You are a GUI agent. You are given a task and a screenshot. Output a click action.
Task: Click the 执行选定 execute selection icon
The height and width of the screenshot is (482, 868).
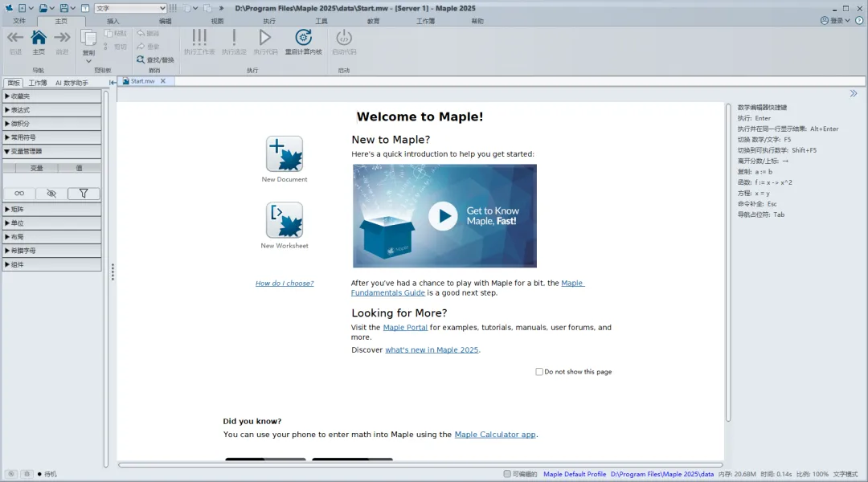(x=234, y=38)
